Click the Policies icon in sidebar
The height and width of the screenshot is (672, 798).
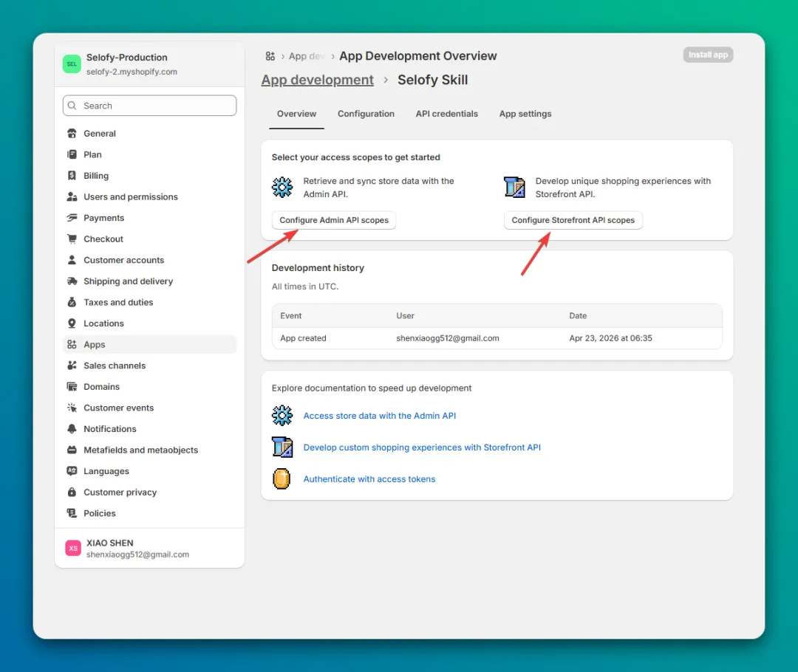click(72, 513)
